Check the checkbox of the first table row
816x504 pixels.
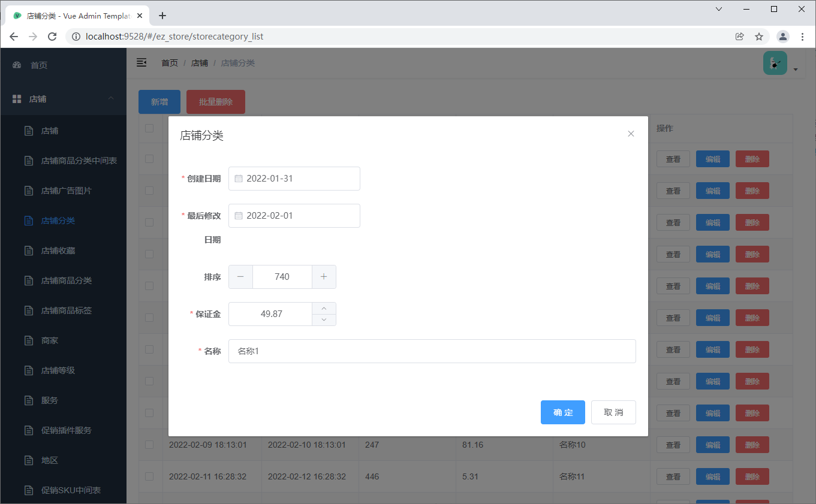pyautogui.click(x=150, y=158)
